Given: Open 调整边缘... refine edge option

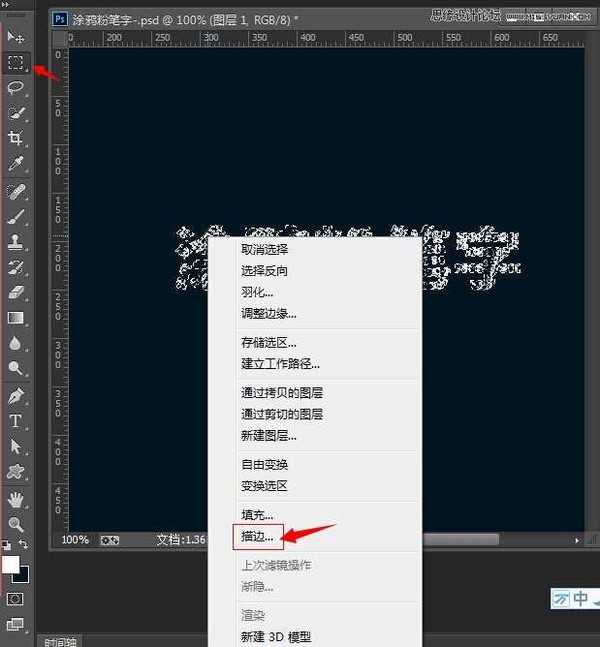Looking at the screenshot, I should 269,314.
